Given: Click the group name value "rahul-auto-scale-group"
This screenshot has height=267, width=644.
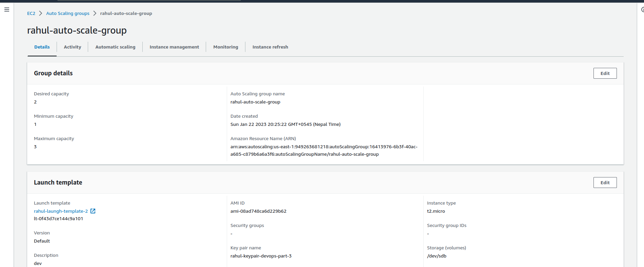Looking at the screenshot, I should click(x=255, y=102).
